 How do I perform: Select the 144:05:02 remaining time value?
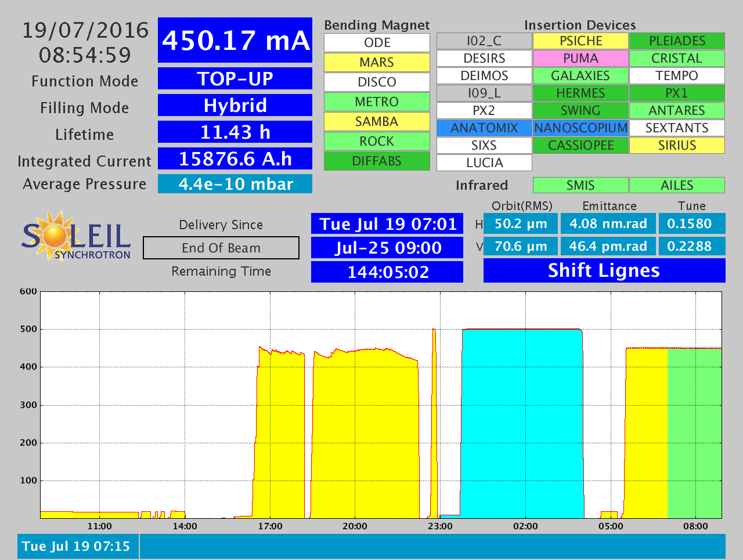(x=387, y=272)
